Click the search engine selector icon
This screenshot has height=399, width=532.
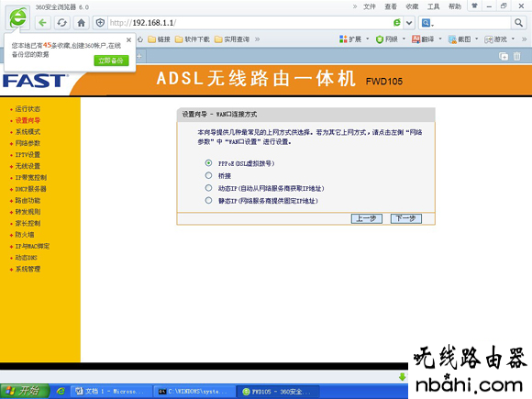(x=427, y=23)
